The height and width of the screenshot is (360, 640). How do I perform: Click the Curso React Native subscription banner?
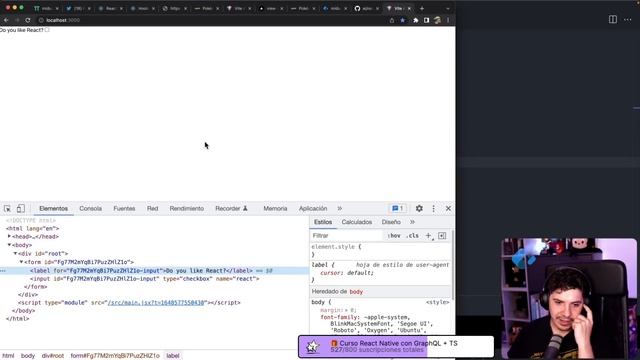coord(396,347)
